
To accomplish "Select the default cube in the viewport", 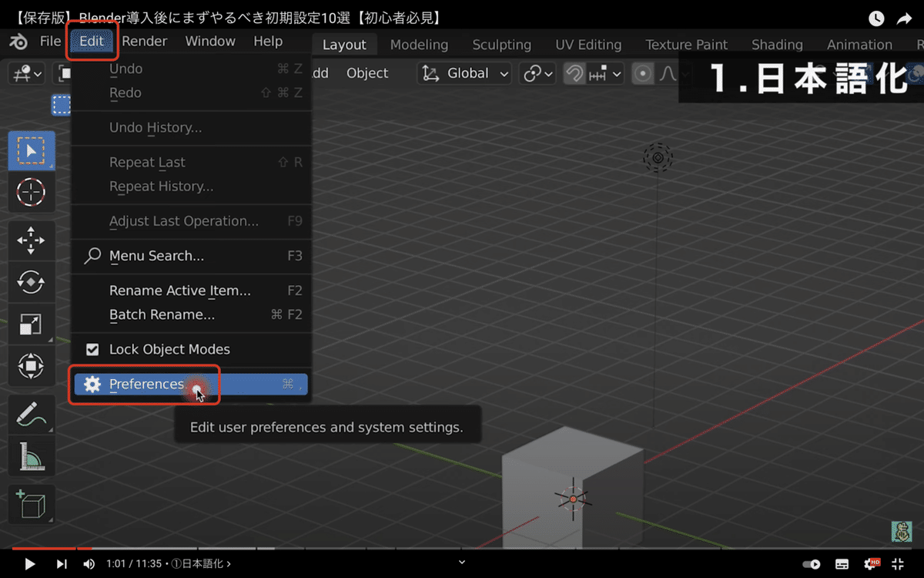I will [571, 489].
